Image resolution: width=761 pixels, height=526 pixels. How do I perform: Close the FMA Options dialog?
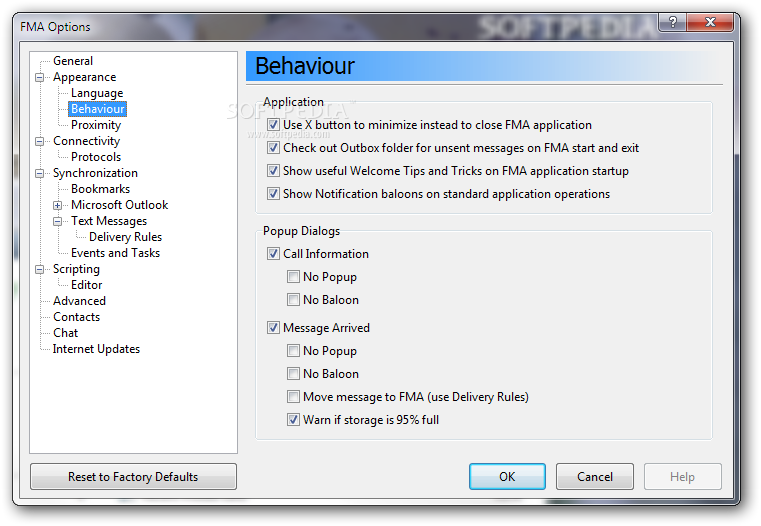(710, 22)
